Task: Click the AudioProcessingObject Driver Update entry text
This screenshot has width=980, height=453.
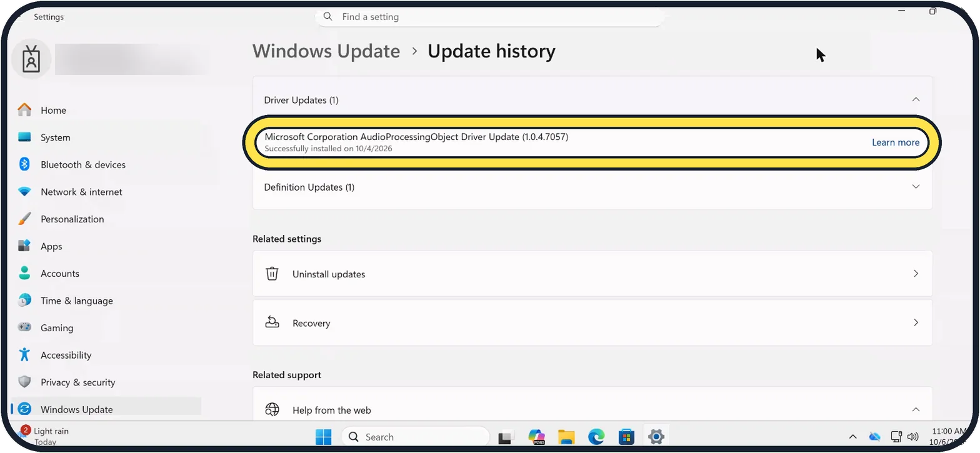Action: [x=416, y=137]
